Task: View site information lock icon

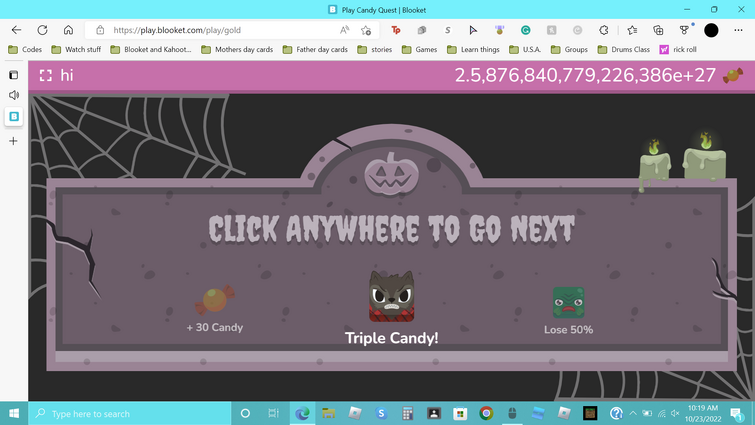Action: tap(100, 30)
